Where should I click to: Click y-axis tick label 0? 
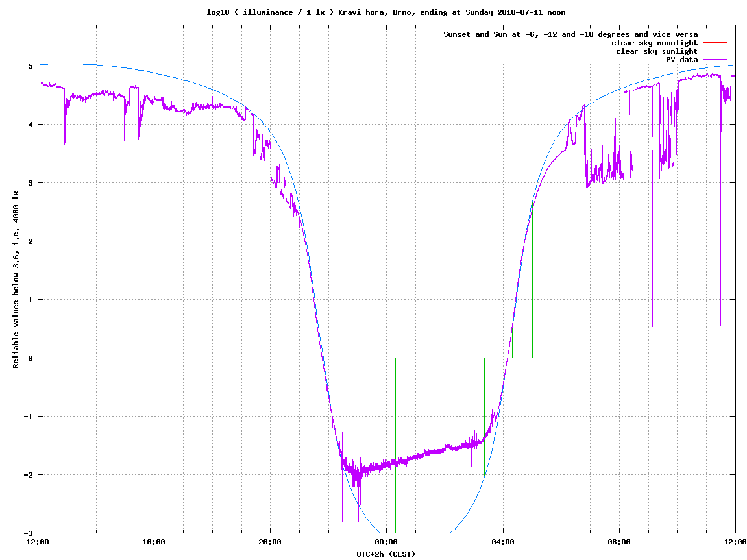tap(31, 358)
